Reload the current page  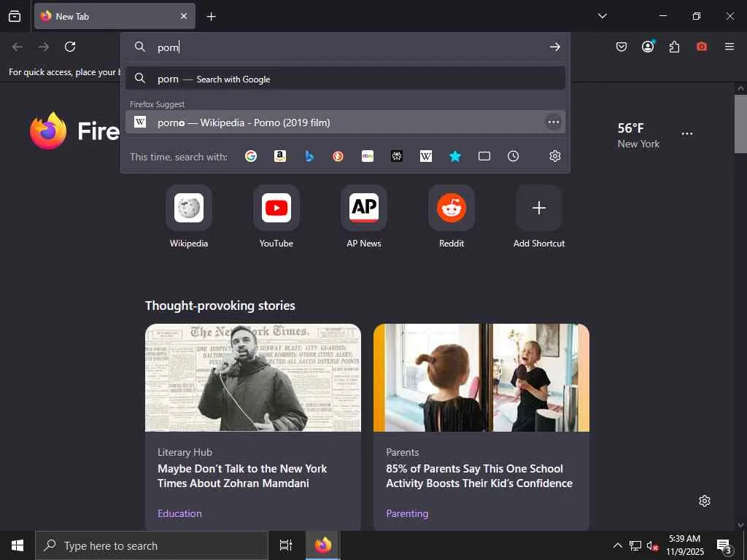coord(70,47)
